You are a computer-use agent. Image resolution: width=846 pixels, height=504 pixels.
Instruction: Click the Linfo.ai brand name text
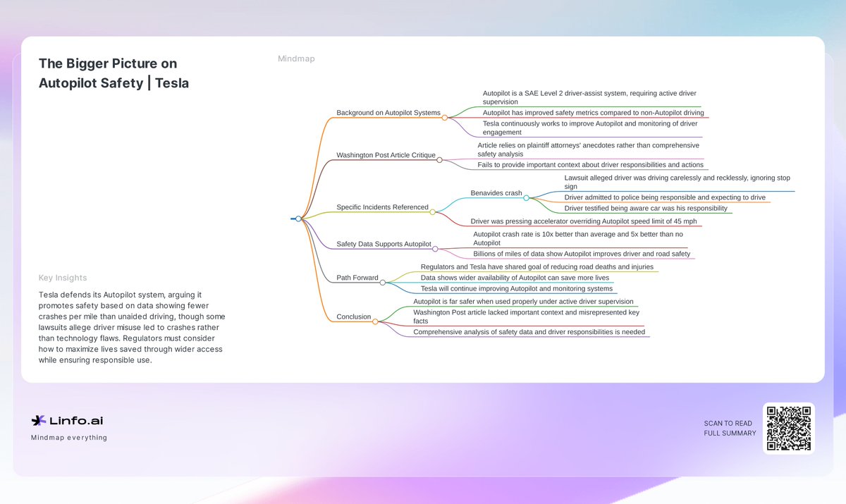(x=76, y=421)
